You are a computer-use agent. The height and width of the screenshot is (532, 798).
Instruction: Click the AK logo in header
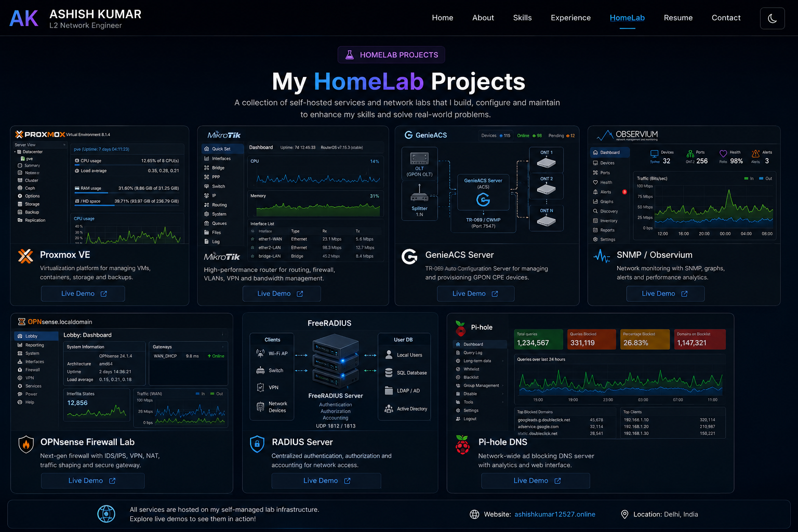[x=24, y=19]
